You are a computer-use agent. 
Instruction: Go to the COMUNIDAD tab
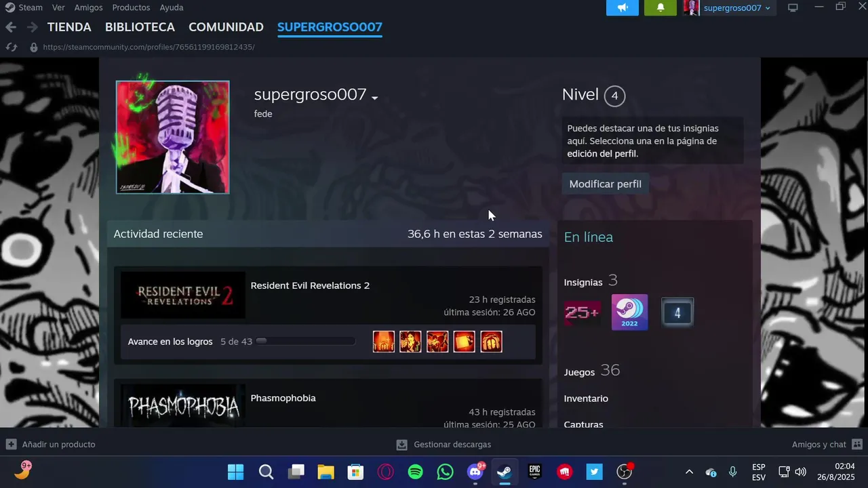(x=226, y=27)
